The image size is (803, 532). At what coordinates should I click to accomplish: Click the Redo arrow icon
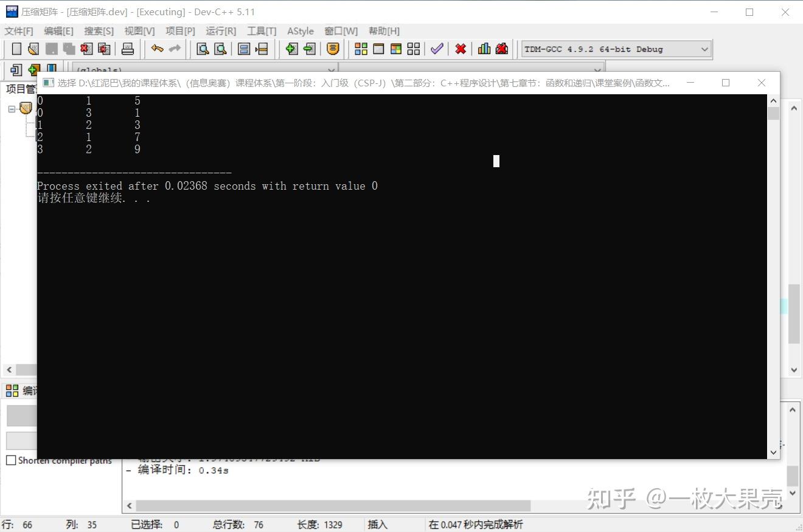175,49
